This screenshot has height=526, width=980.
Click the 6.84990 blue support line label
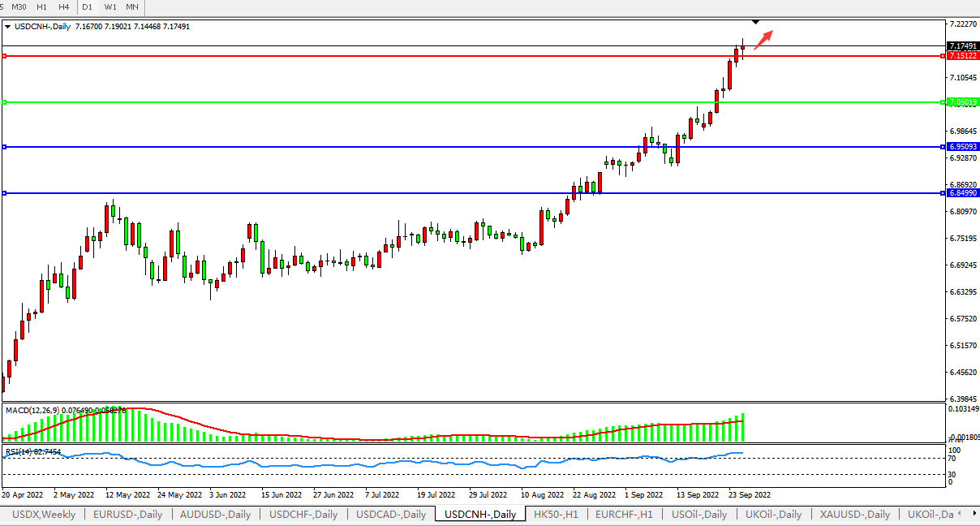click(x=962, y=193)
